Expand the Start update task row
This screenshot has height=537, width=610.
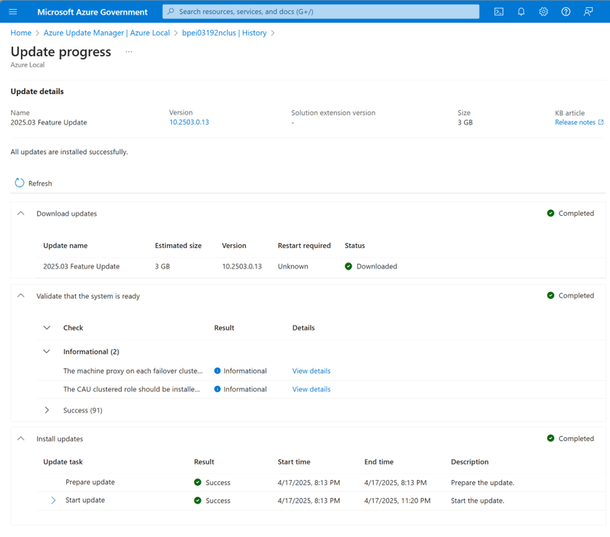pyautogui.click(x=53, y=500)
